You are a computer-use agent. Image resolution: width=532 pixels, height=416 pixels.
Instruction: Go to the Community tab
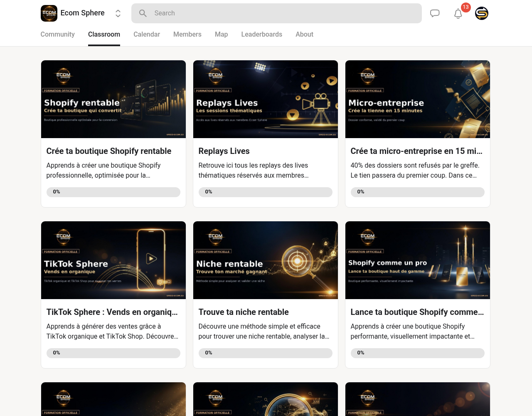coord(57,35)
